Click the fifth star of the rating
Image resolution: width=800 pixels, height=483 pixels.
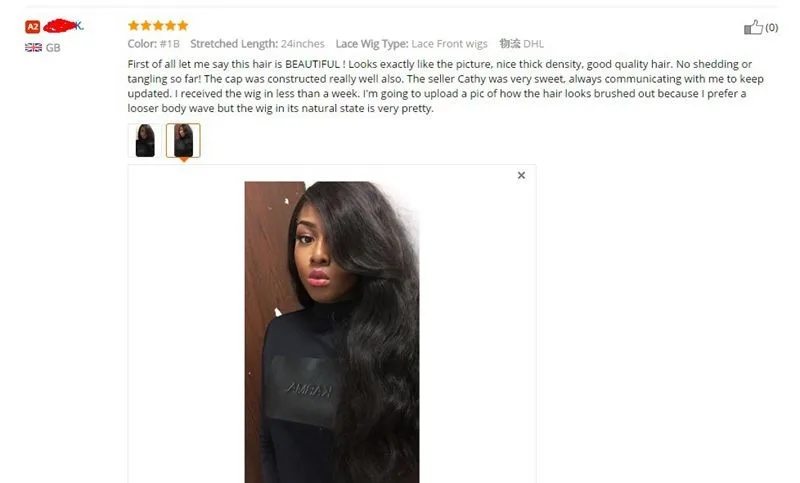pyautogui.click(x=183, y=26)
